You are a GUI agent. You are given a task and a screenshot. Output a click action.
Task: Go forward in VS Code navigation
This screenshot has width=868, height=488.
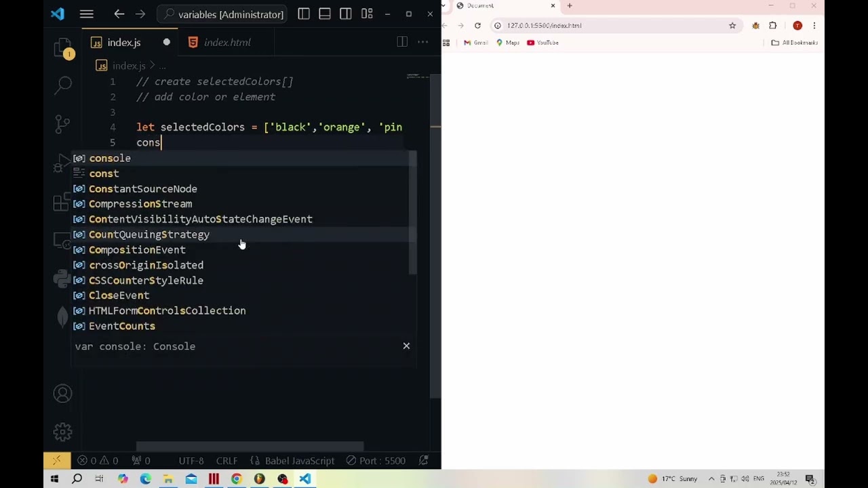click(140, 14)
